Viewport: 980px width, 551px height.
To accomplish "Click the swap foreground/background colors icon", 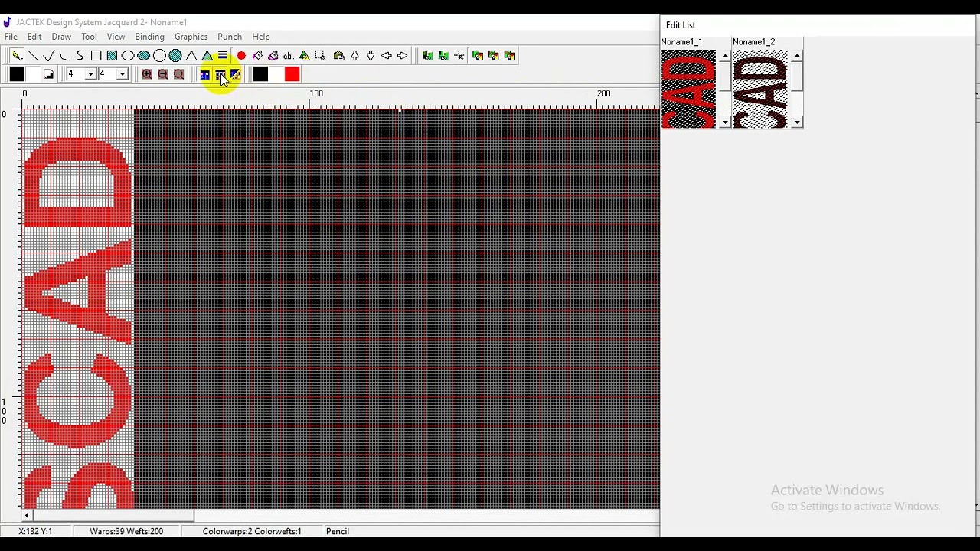I will click(49, 74).
